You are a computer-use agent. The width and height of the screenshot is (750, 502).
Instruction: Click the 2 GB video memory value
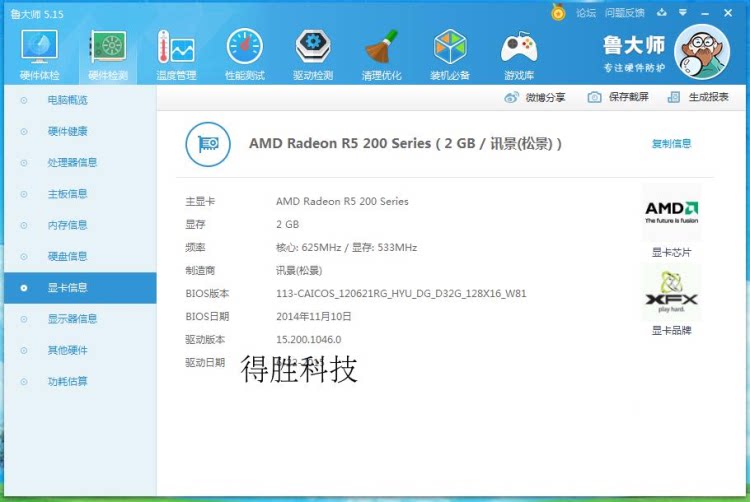tap(287, 224)
